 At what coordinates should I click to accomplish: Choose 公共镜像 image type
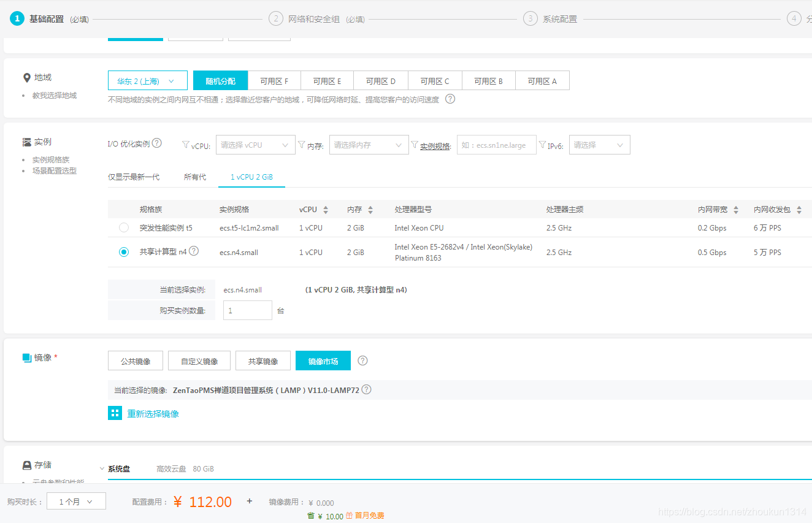(x=136, y=361)
